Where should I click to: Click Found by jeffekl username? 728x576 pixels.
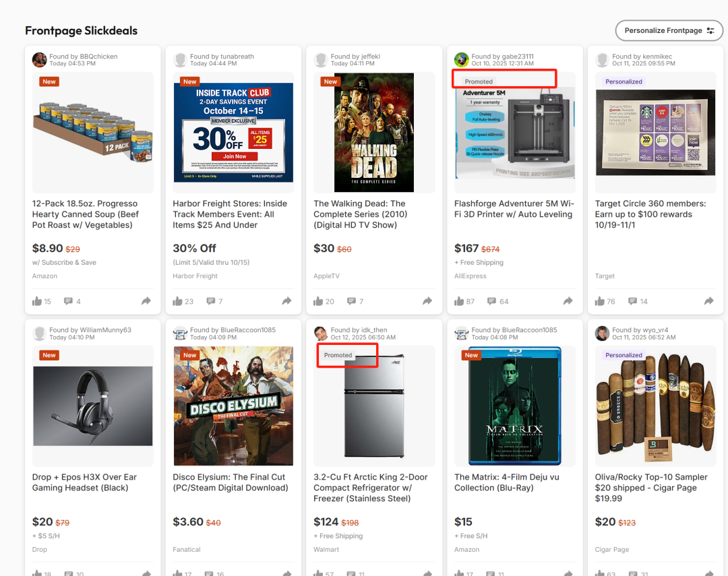point(355,56)
